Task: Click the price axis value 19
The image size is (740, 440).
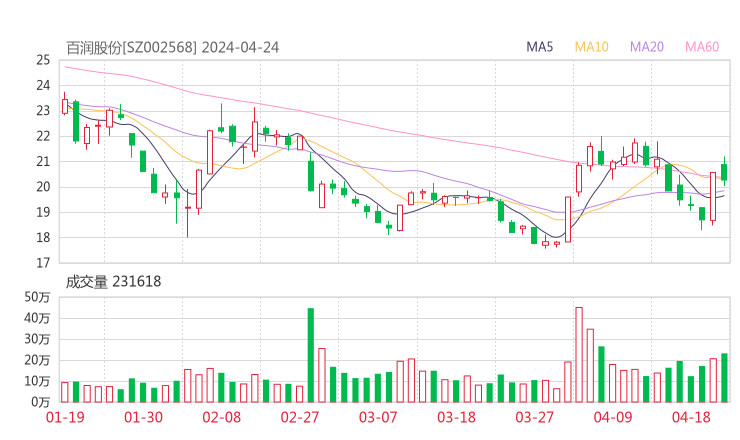Action: pos(43,212)
